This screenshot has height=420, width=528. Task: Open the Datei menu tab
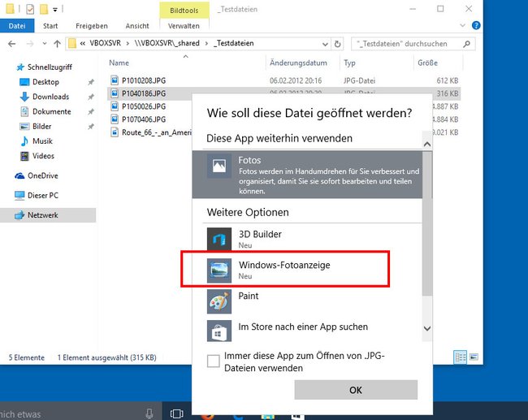coord(17,26)
